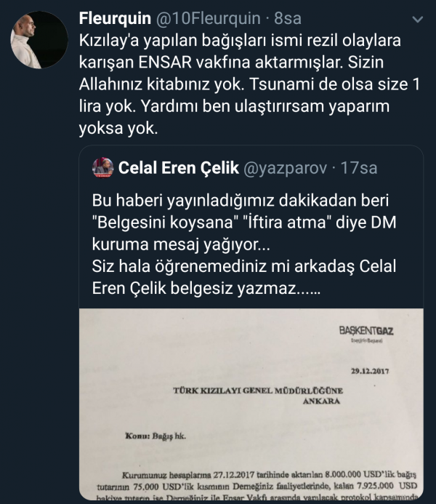This screenshot has height=504, width=436.
Task: Click the ANKARA line in the letter
Action: (x=321, y=401)
